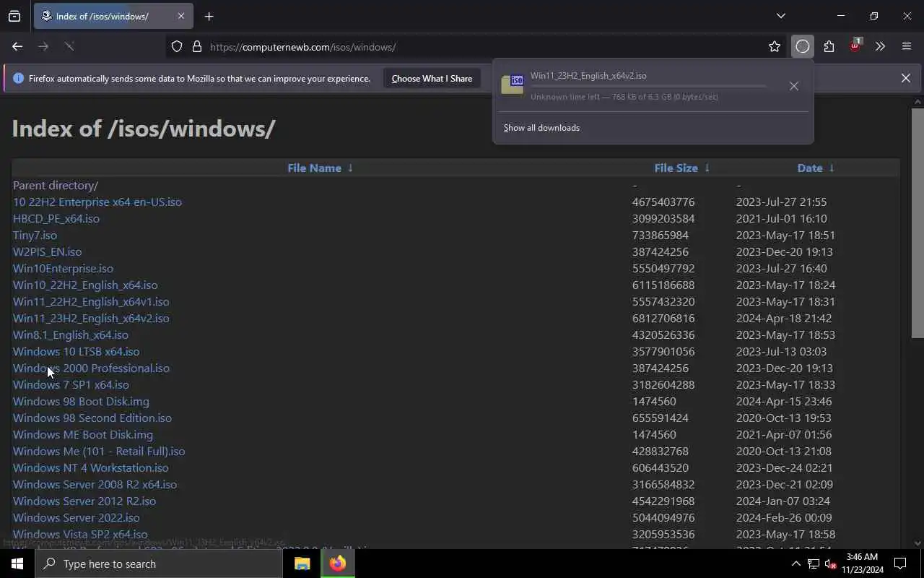924x578 pixels.
Task: Sort by File Size column
Action: 676,168
